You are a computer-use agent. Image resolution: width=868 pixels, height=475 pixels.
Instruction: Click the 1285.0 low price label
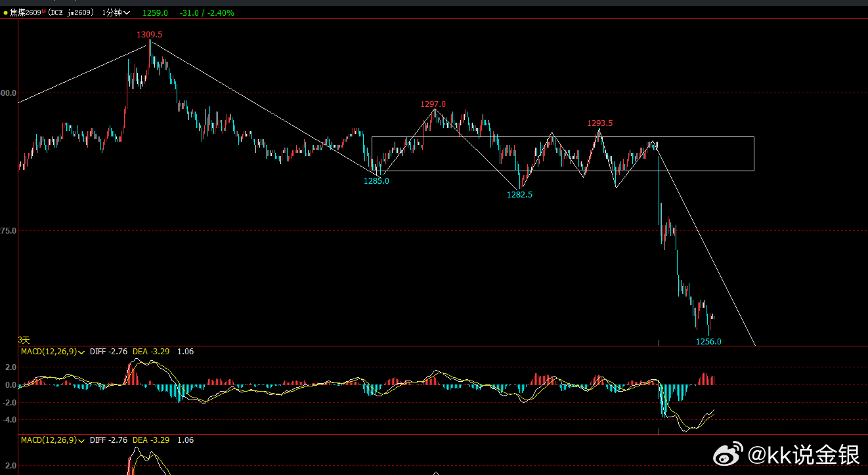[376, 180]
